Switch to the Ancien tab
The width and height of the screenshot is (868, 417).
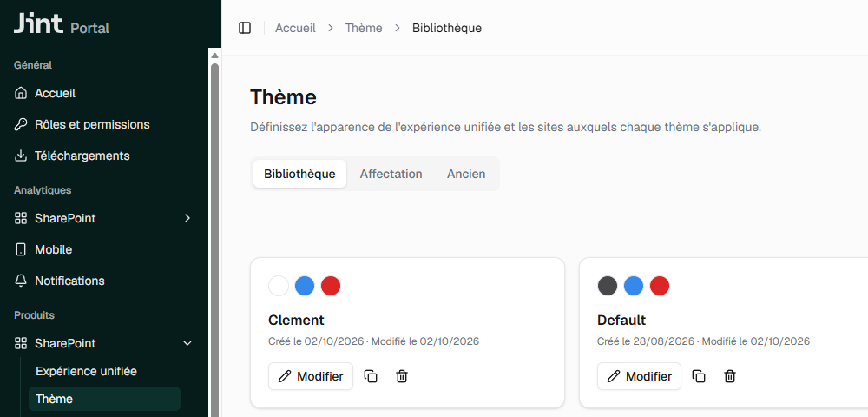click(x=466, y=174)
